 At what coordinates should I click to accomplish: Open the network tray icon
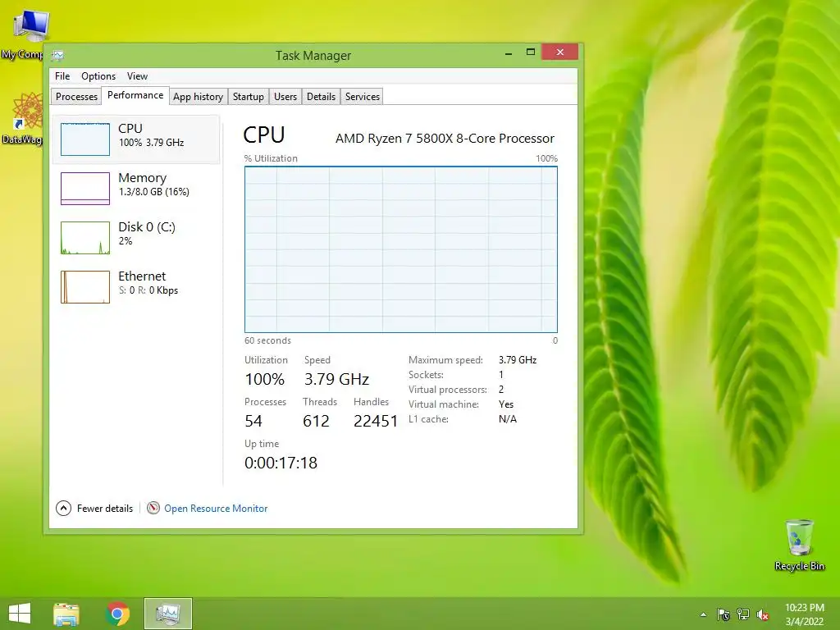743,614
